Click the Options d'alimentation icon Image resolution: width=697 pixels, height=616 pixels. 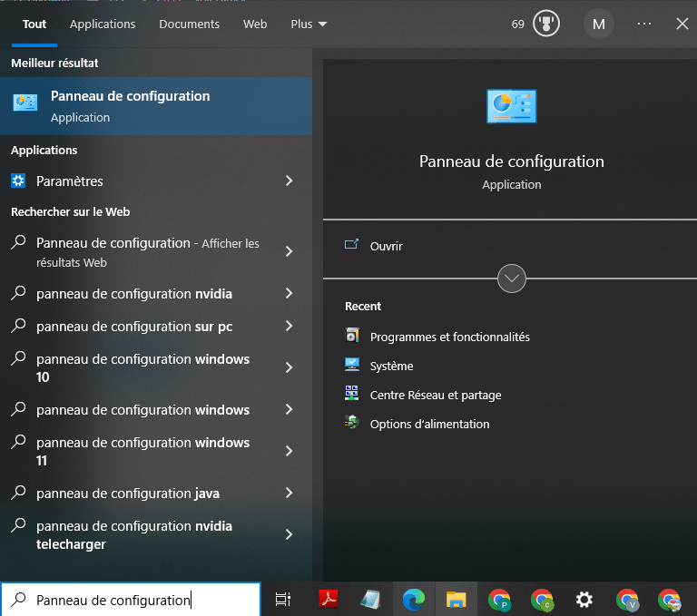point(351,423)
